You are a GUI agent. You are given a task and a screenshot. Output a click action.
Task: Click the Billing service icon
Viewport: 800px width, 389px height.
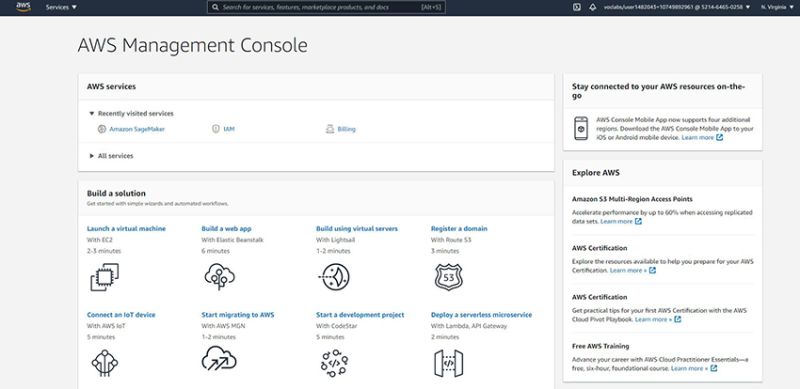[x=330, y=129]
